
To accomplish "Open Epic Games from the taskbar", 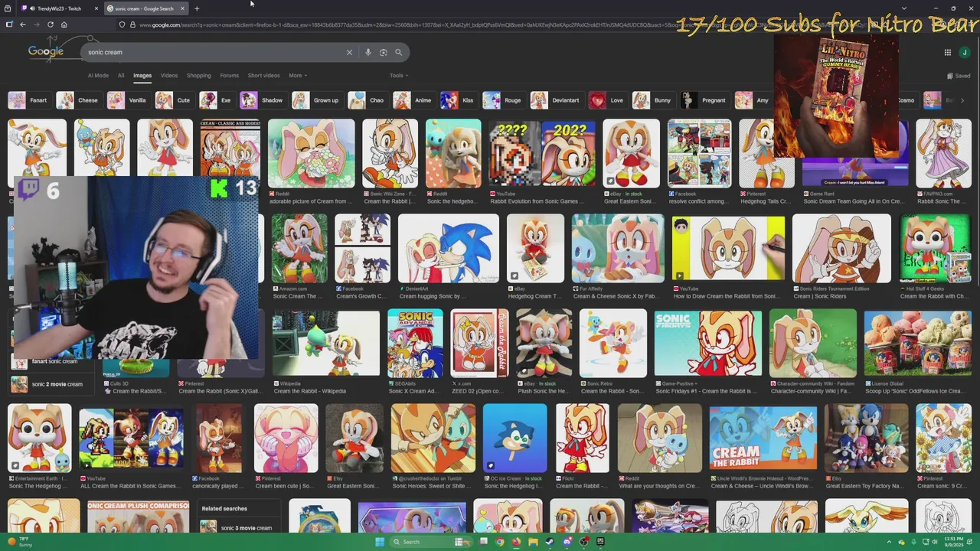I will click(x=600, y=542).
